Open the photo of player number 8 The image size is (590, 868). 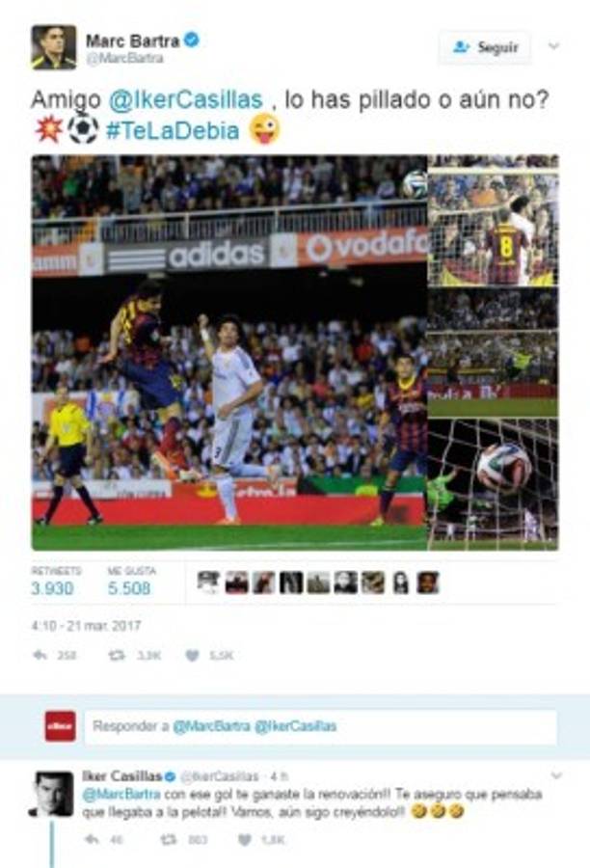pos(494,220)
